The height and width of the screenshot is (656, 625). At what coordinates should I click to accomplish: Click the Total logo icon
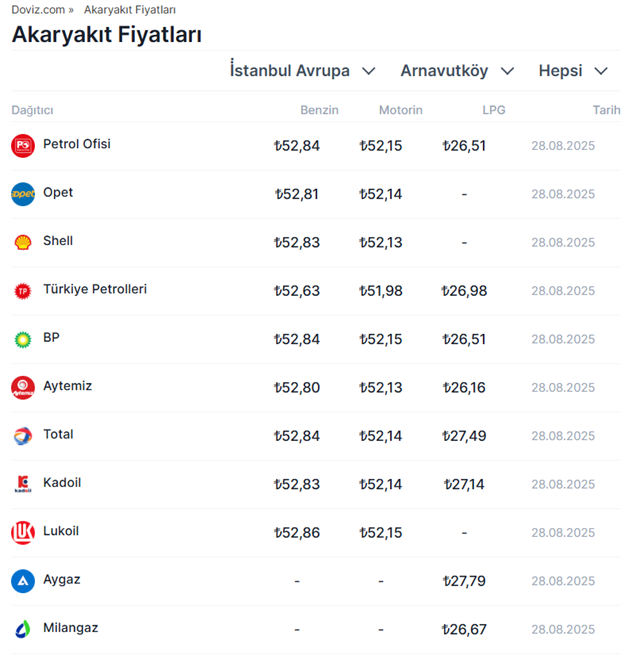click(x=22, y=436)
